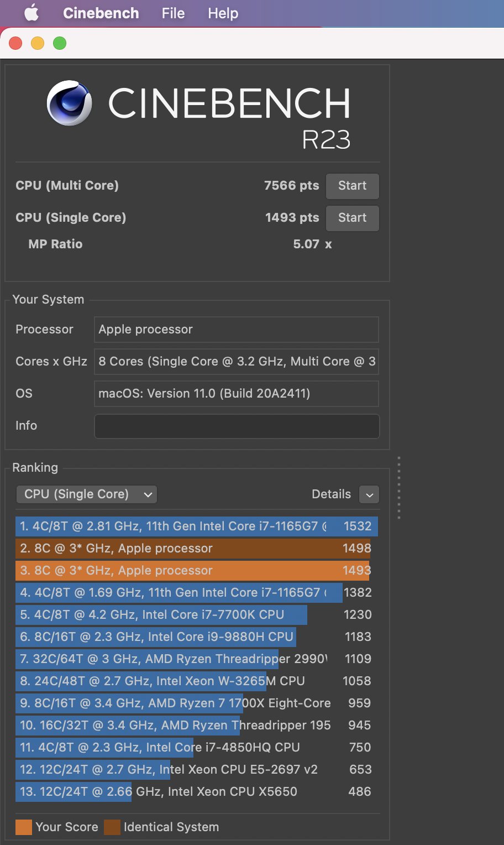Start the CPU Multi Core test
The height and width of the screenshot is (845, 504).
tap(352, 186)
